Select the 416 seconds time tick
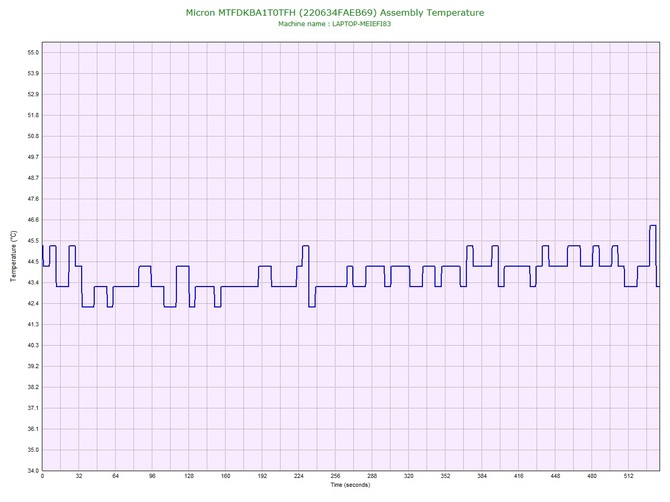Screen dimensions: 670x502 [519, 476]
